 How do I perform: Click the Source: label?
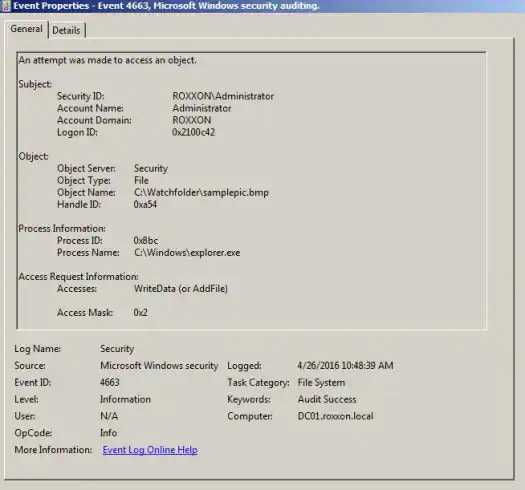click(30, 366)
